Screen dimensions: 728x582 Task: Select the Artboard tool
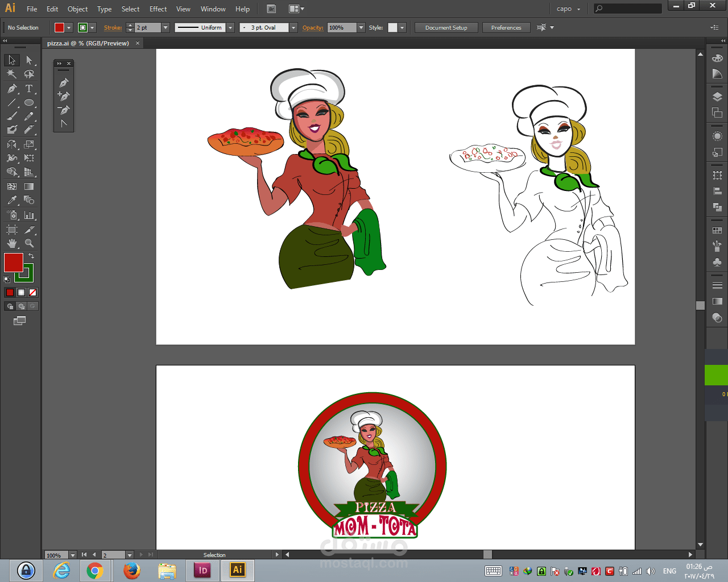12,230
